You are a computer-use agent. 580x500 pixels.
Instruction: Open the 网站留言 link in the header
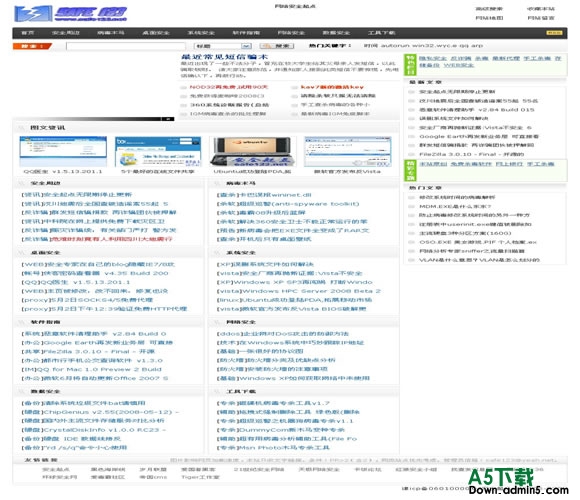(x=541, y=18)
